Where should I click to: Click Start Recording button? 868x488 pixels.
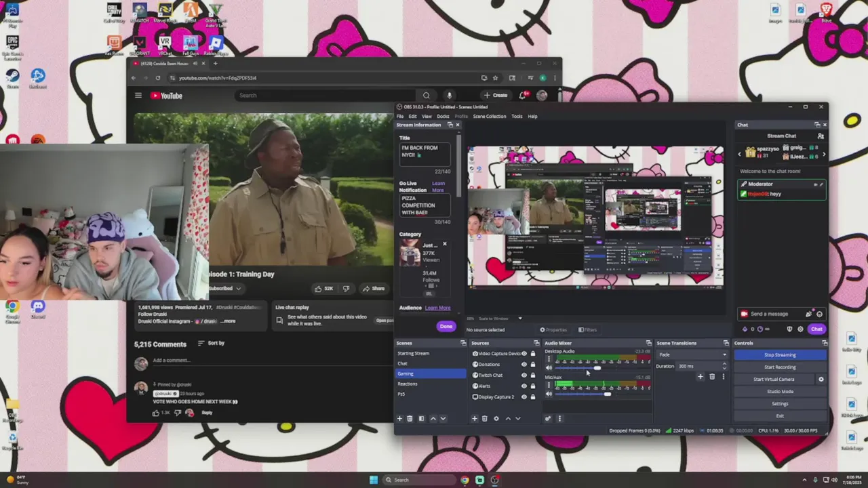[780, 367]
